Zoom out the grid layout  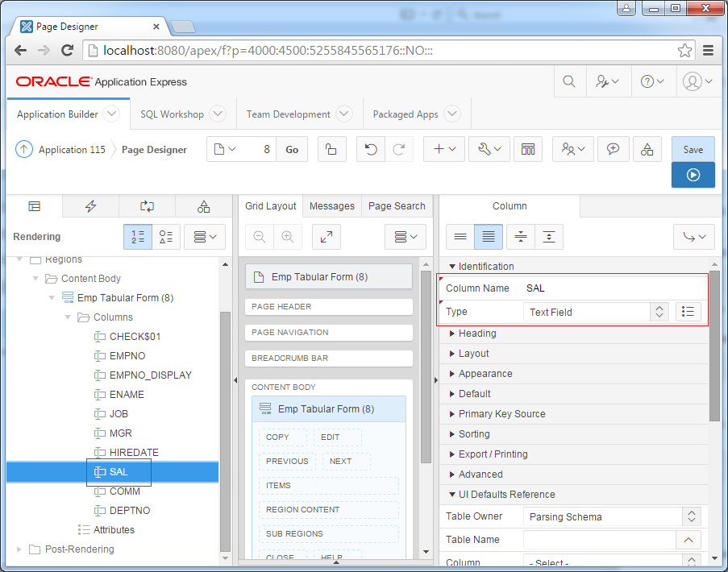click(260, 237)
